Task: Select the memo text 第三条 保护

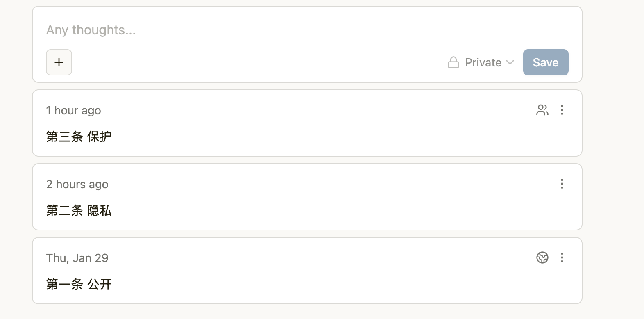Action: pyautogui.click(x=79, y=137)
